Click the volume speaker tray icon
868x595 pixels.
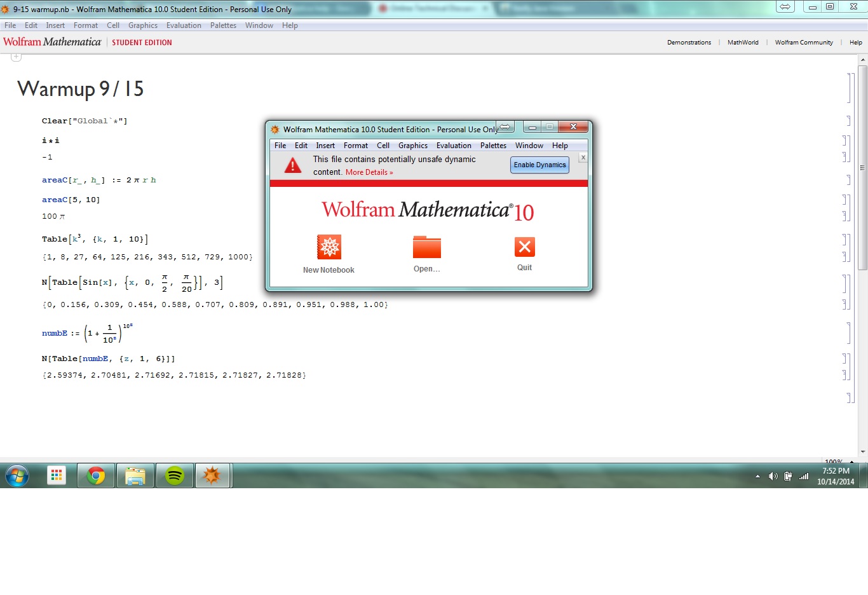(773, 476)
